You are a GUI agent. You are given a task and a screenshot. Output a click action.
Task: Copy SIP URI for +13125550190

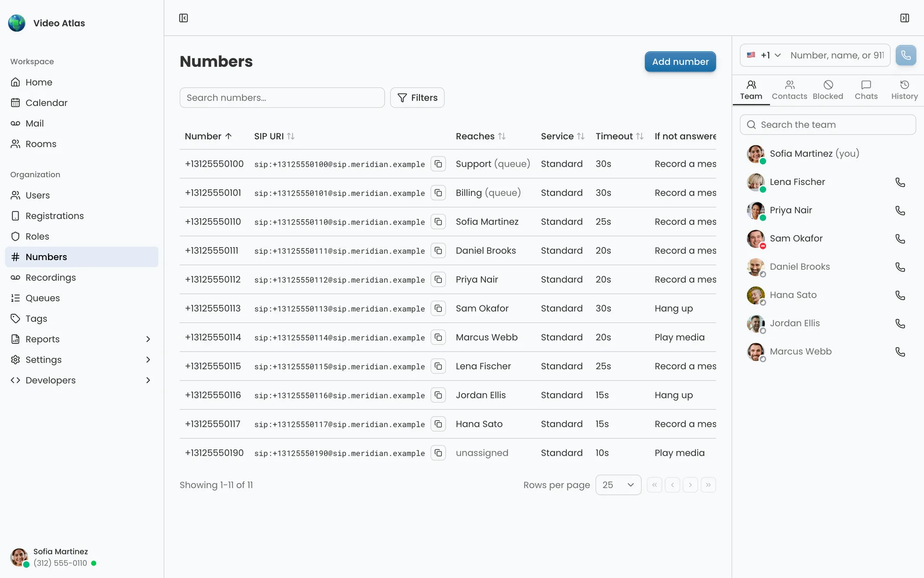(x=438, y=453)
